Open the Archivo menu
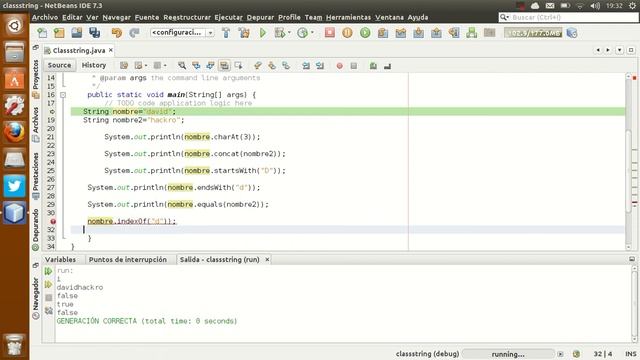 pyautogui.click(x=45, y=17)
